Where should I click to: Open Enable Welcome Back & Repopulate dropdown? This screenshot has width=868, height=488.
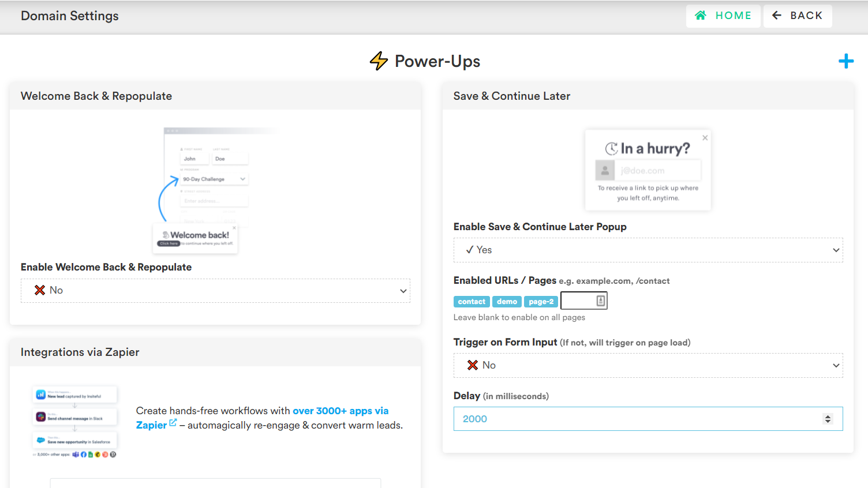[x=215, y=291]
